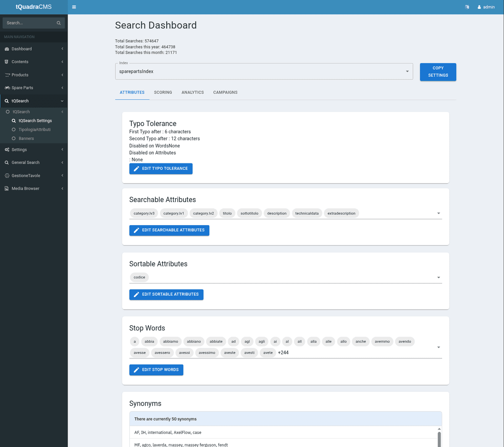Click the Spare Parts wrench icon
Image resolution: width=504 pixels, height=447 pixels.
(x=7, y=87)
